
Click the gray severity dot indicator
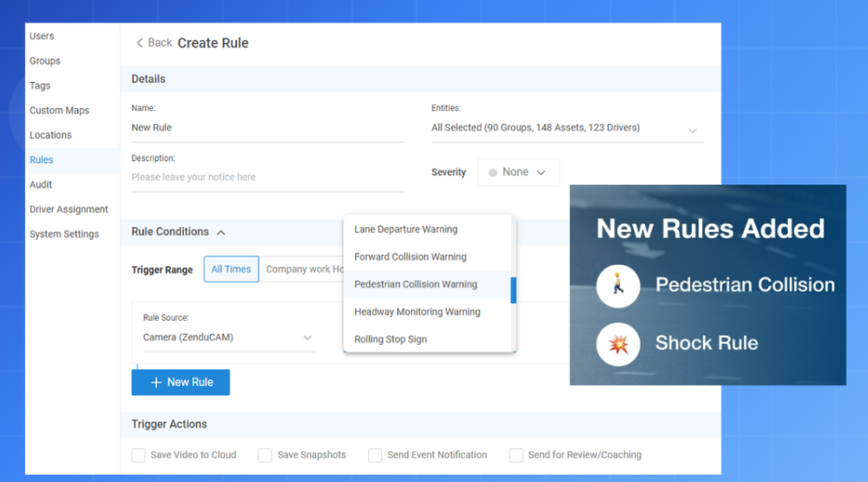click(x=492, y=172)
